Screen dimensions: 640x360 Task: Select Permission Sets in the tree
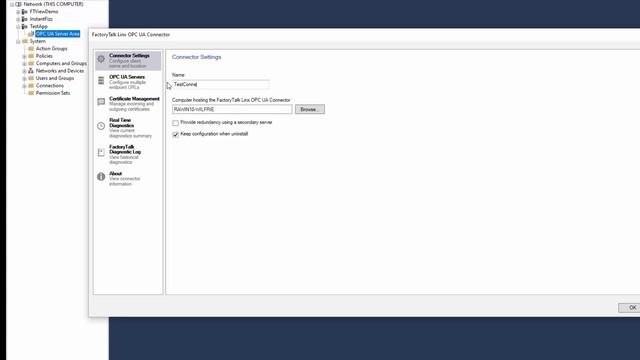(x=53, y=93)
